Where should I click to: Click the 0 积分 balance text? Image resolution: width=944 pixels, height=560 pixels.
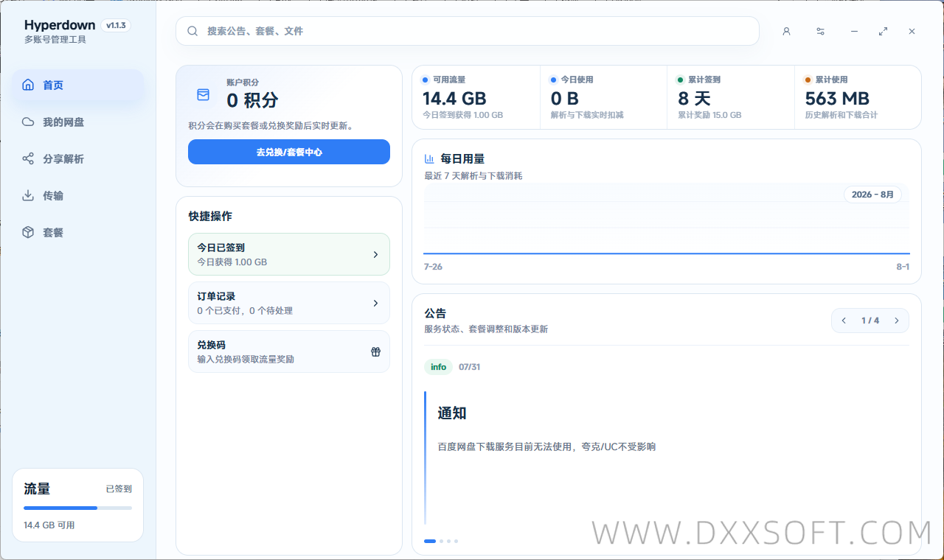coord(252,101)
